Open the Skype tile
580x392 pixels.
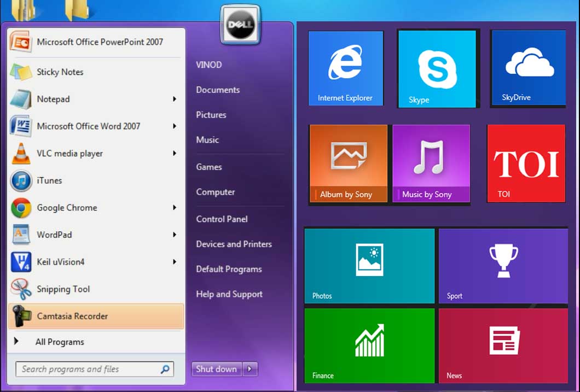point(436,68)
